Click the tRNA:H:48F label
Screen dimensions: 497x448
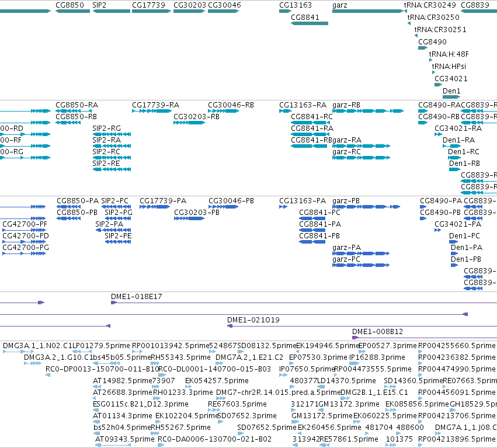point(449,54)
